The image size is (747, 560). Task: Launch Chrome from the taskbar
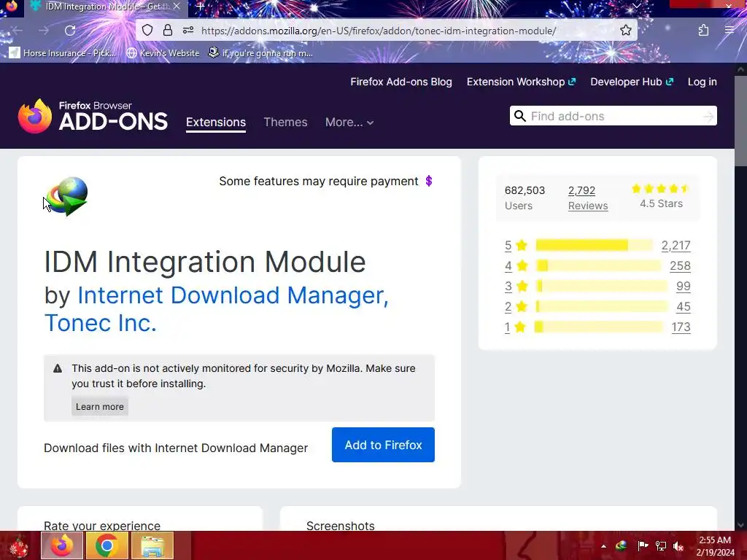[x=107, y=545]
